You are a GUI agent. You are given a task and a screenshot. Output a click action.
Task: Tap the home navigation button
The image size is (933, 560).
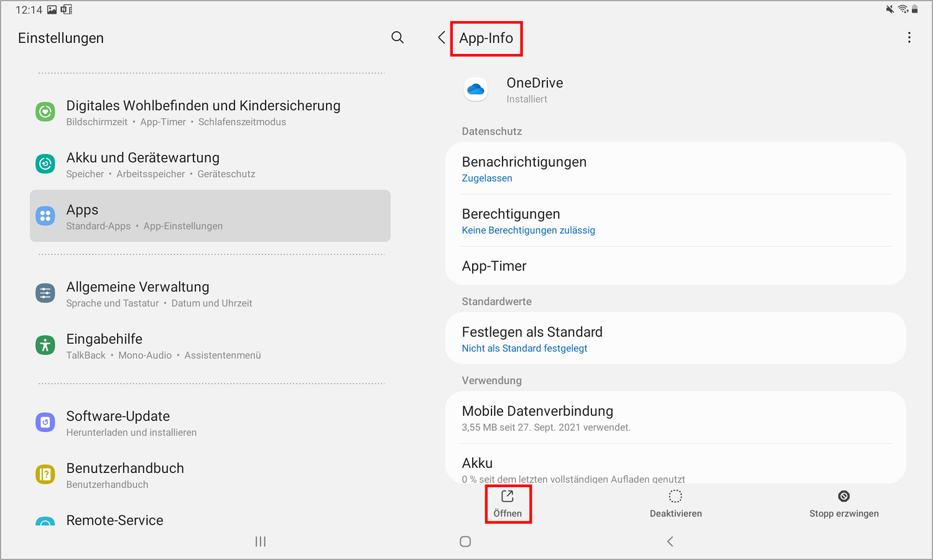click(465, 542)
